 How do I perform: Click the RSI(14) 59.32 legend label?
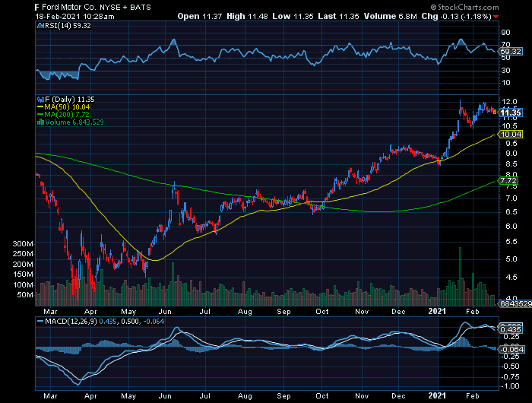[x=68, y=25]
